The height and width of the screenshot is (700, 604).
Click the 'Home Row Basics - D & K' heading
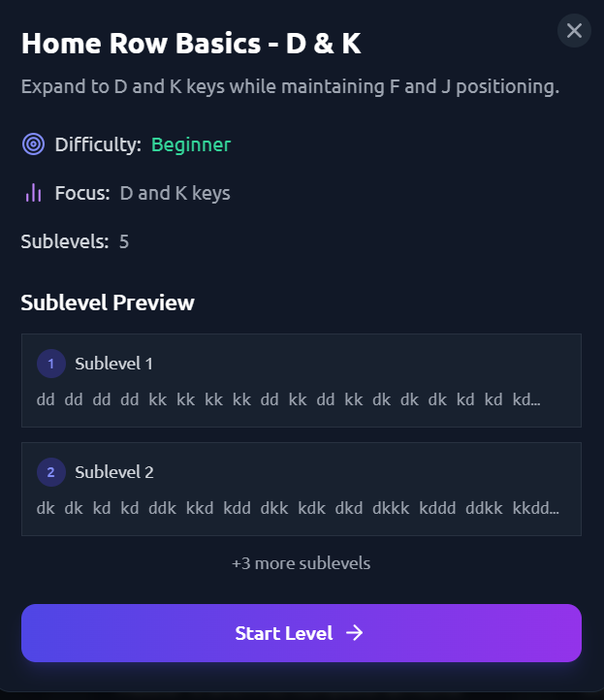point(191,44)
